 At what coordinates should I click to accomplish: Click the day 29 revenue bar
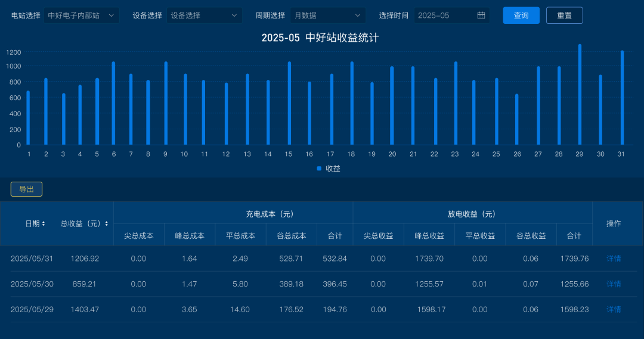click(580, 95)
